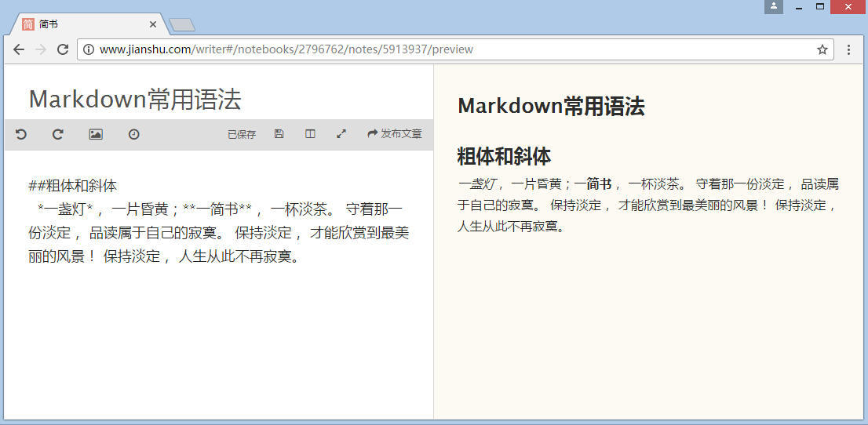The height and width of the screenshot is (425, 868).
Task: Click the 简书 favicon on the tab
Action: point(28,24)
